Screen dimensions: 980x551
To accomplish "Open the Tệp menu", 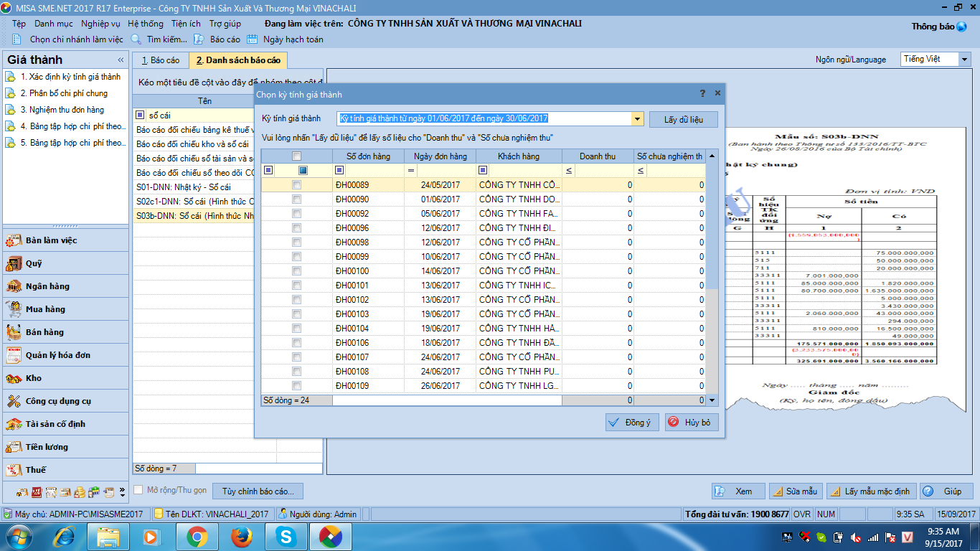I will (19, 24).
